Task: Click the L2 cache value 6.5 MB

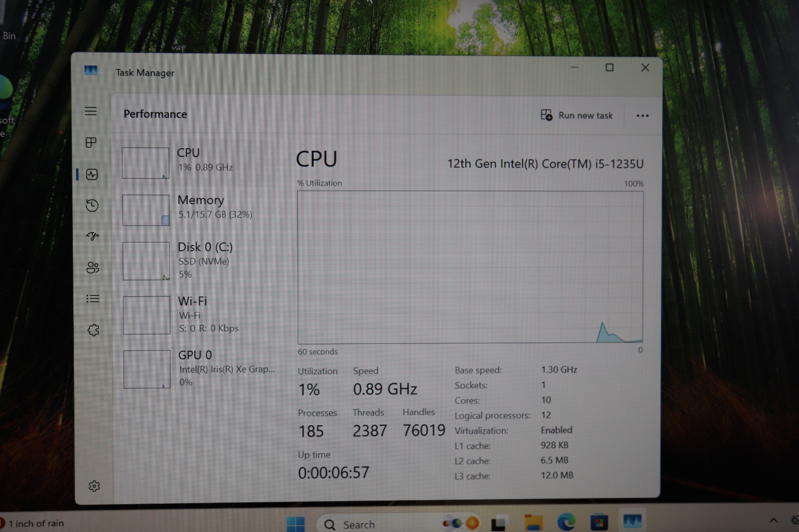Action: (x=554, y=461)
